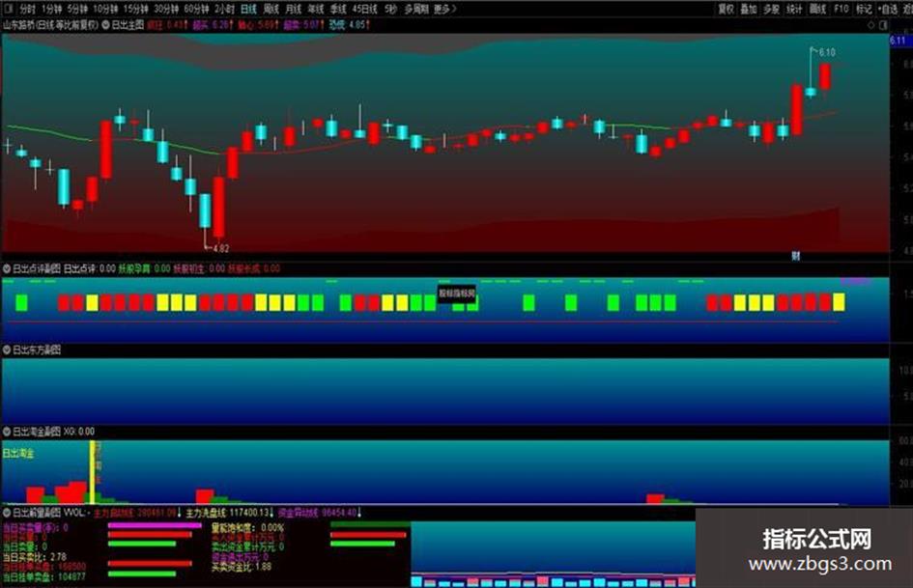Switch to the 分时 intraday view
The height and width of the screenshot is (588, 913).
pos(27,9)
